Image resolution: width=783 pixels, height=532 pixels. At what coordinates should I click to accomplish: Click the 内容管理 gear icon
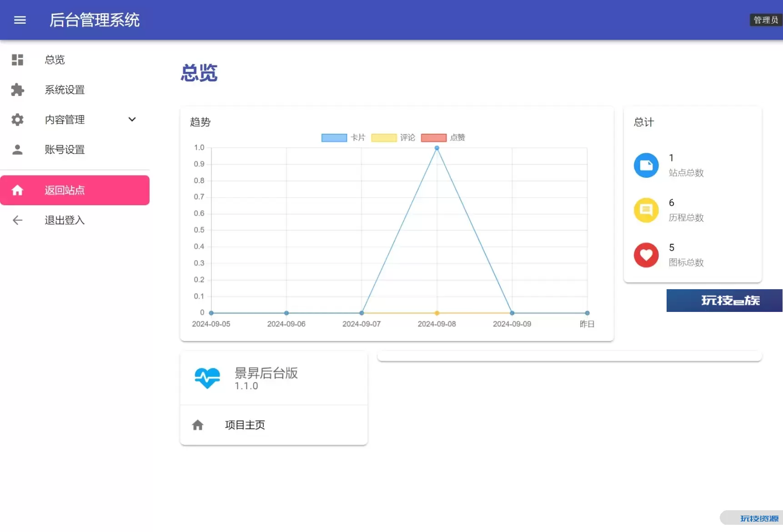17,120
